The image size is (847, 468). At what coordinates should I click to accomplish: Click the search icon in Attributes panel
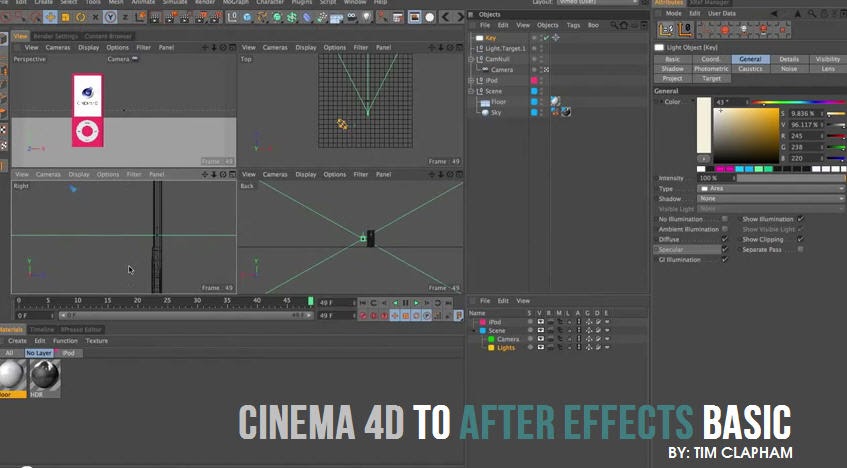click(812, 14)
